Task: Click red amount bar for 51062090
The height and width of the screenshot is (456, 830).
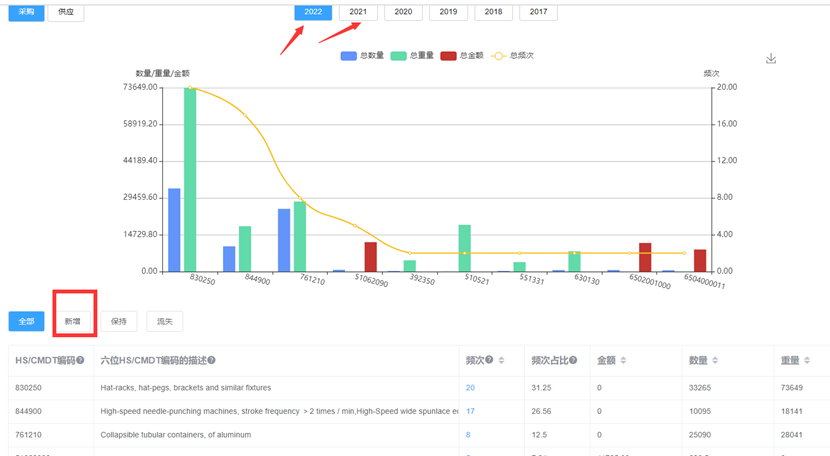Action: click(371, 257)
